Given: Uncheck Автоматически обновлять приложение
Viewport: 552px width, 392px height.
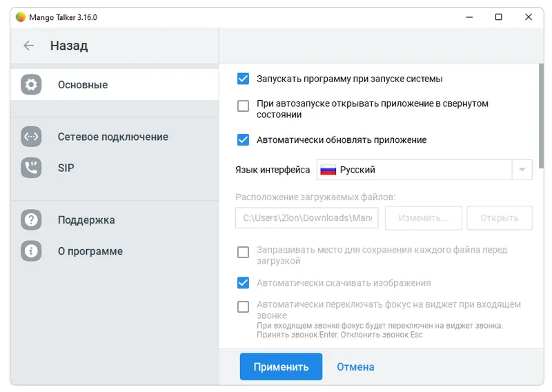Looking at the screenshot, I should click(x=243, y=139).
